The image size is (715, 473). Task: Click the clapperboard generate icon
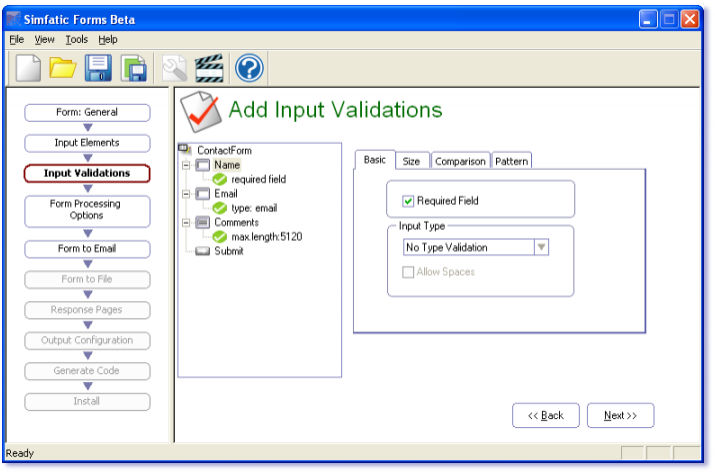click(x=209, y=68)
